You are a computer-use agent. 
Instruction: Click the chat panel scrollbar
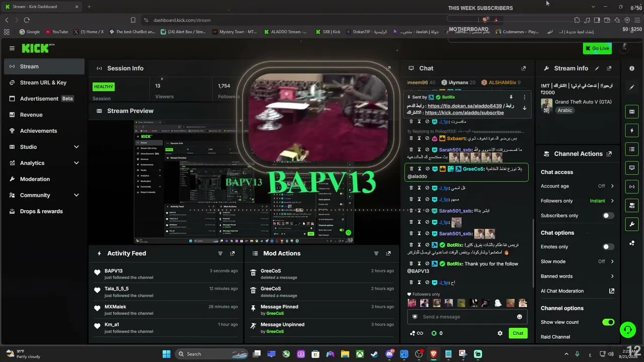pos(533,254)
